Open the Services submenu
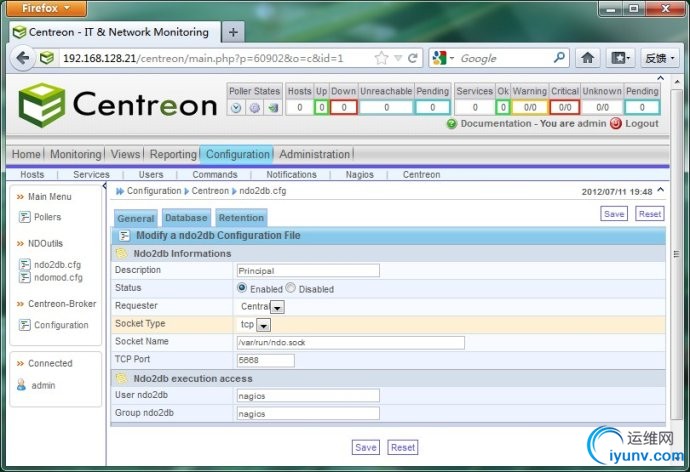 click(91, 175)
